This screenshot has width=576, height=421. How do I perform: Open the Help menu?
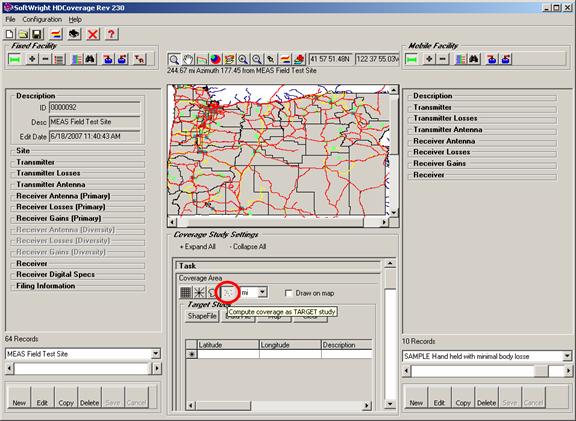coord(75,19)
